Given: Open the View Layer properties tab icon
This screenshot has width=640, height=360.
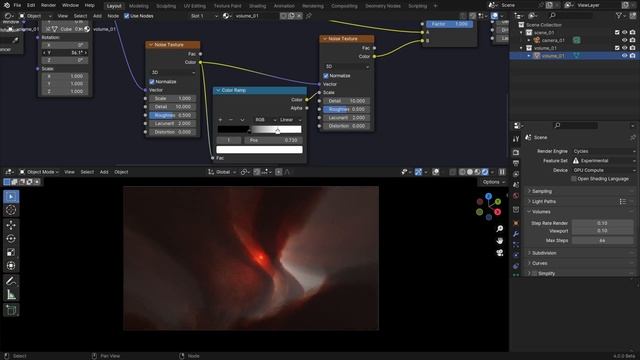Looking at the screenshot, I should point(516,174).
